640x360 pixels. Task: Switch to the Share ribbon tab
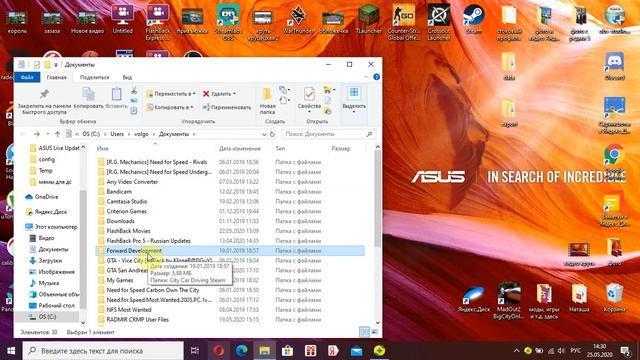coord(94,77)
